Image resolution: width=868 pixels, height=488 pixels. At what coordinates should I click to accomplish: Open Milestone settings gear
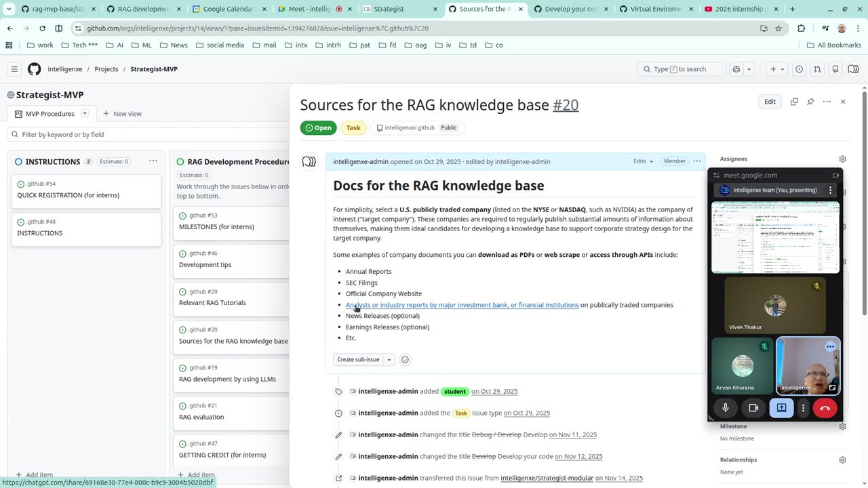pyautogui.click(x=842, y=426)
